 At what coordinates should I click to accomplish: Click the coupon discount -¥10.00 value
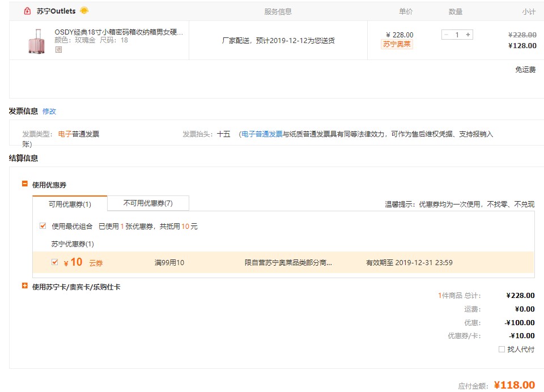tap(522, 335)
